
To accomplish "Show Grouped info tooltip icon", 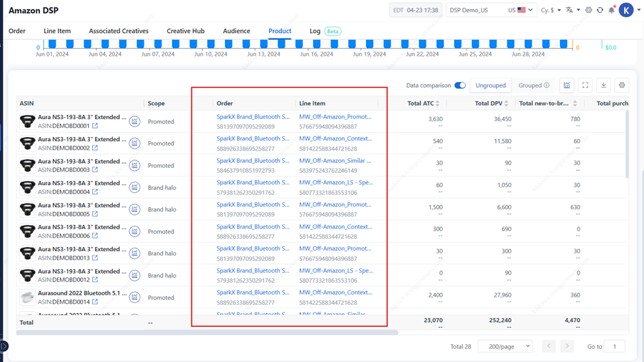I will [547, 85].
